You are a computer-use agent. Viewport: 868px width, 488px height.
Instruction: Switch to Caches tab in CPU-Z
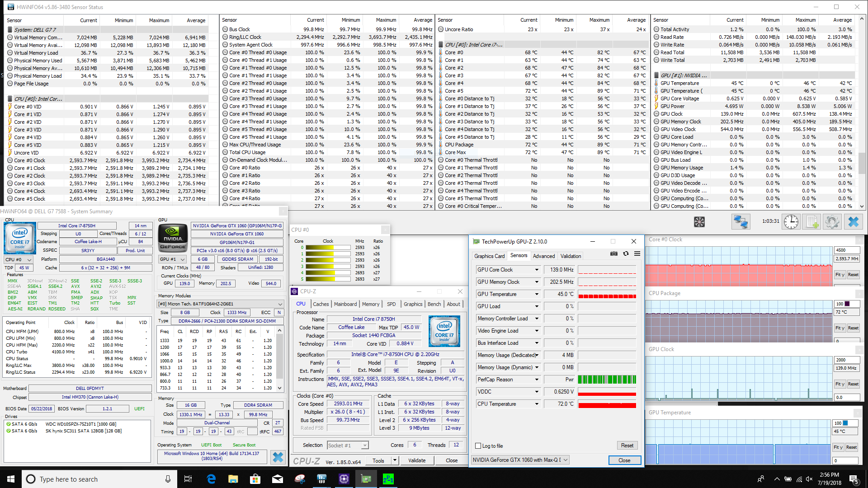coord(321,304)
